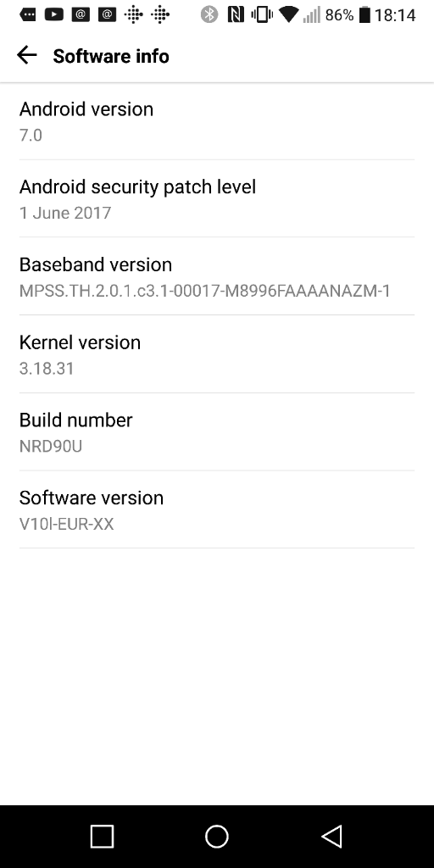Tap the Wi-Fi signal icon
Viewport: 434px width, 868px height.
coord(288,14)
